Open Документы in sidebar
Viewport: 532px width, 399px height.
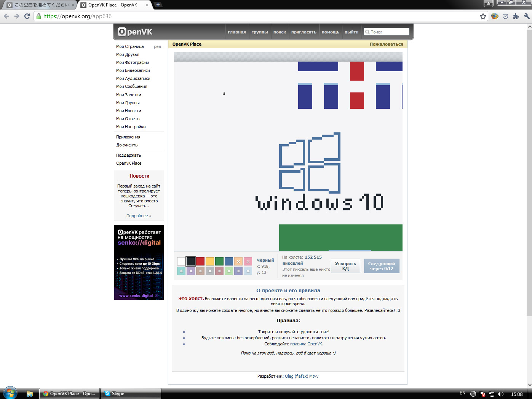(128, 145)
